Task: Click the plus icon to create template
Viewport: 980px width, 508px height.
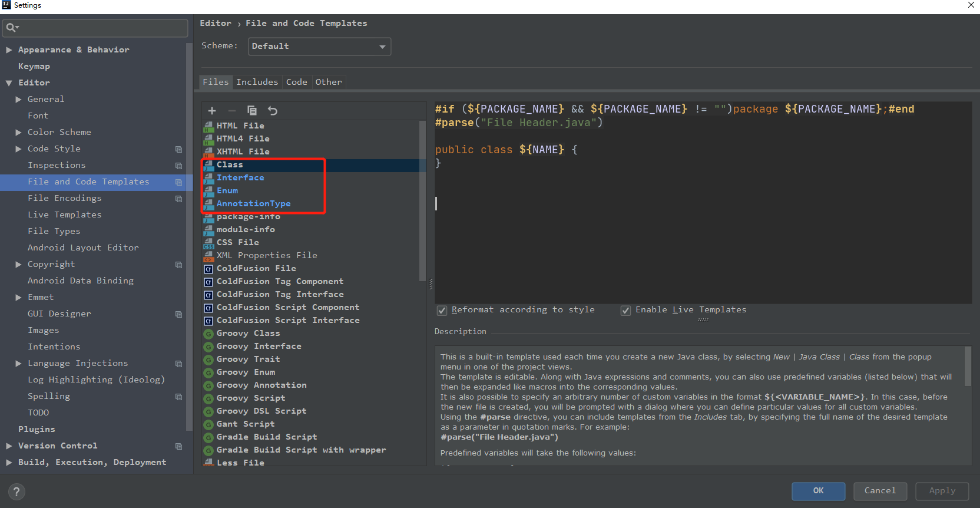Action: (x=212, y=111)
